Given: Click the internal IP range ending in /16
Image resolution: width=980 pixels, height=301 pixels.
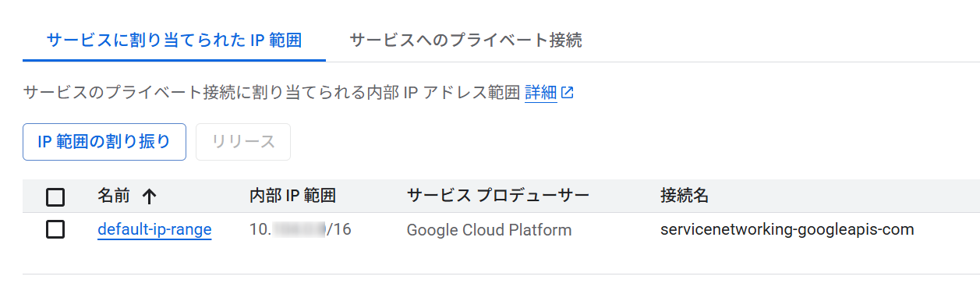Looking at the screenshot, I should point(300,230).
